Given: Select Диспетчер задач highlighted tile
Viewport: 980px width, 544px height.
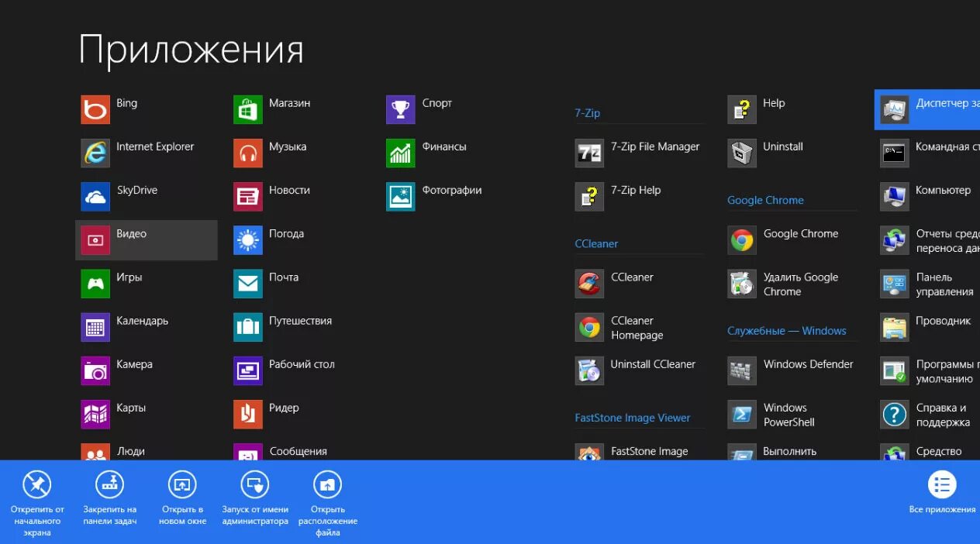Looking at the screenshot, I should click(x=927, y=109).
